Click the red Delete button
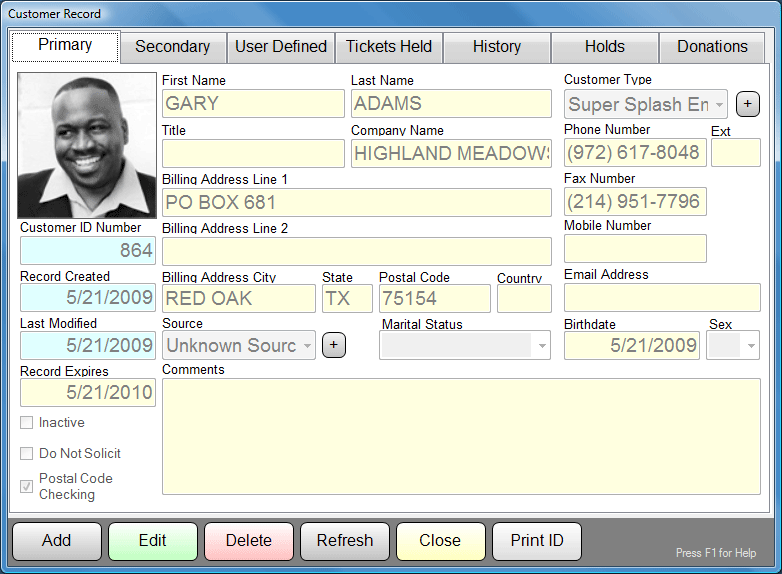This screenshot has height=574, width=782. tap(249, 541)
